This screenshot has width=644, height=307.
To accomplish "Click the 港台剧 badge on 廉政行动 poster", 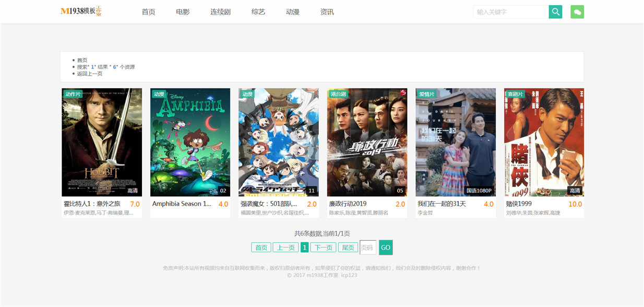I will pos(338,94).
